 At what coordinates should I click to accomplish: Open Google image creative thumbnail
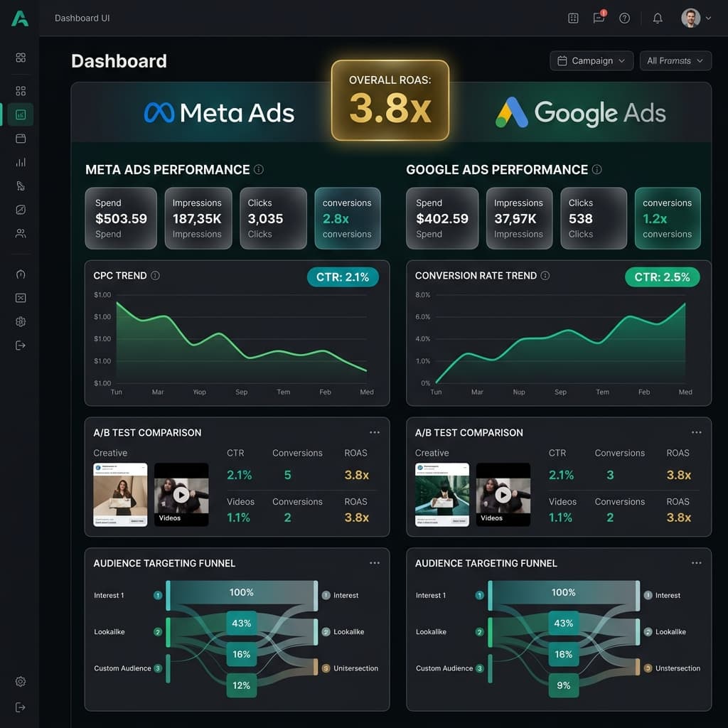coord(442,495)
